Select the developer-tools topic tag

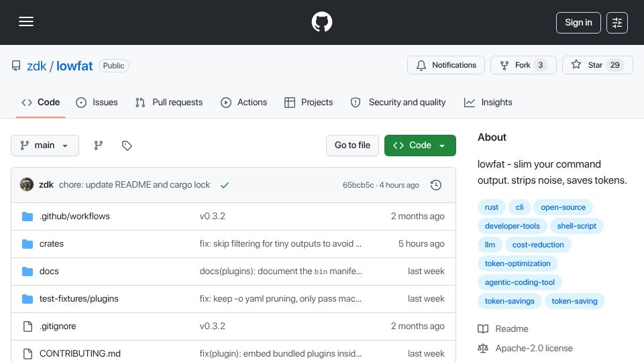[512, 226]
